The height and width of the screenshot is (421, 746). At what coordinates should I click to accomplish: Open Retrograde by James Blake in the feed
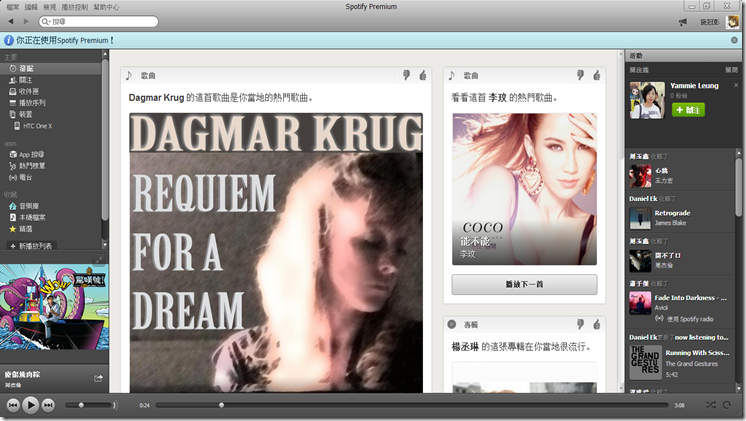672,213
